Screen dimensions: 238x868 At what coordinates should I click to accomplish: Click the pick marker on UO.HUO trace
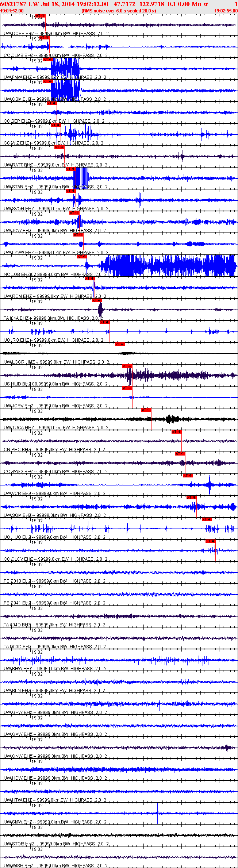pyautogui.click(x=207, y=519)
